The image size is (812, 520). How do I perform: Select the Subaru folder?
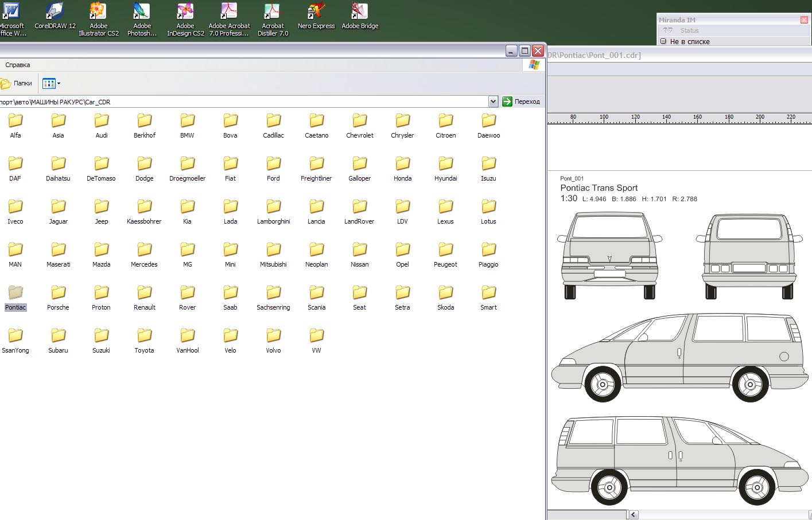(x=58, y=342)
